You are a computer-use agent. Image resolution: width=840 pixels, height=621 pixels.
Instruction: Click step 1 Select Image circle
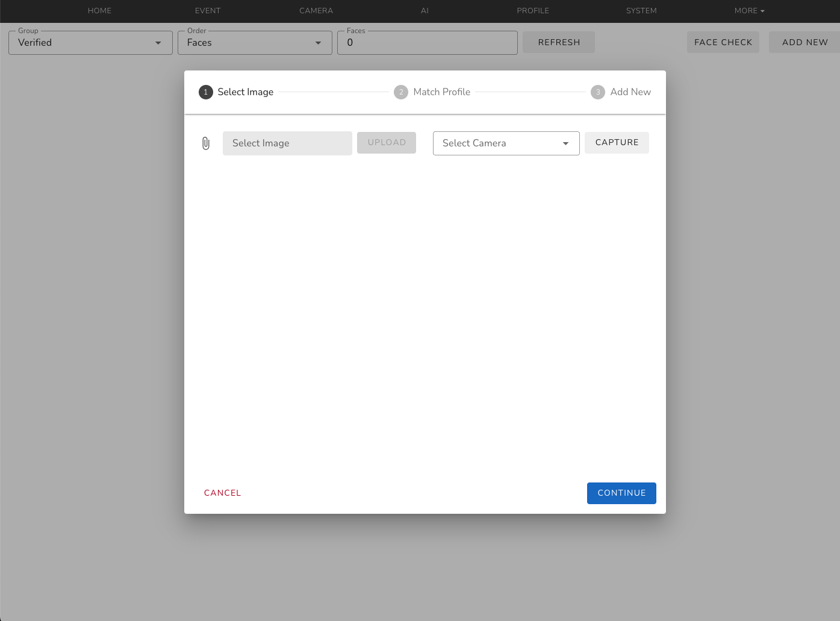pyautogui.click(x=206, y=92)
